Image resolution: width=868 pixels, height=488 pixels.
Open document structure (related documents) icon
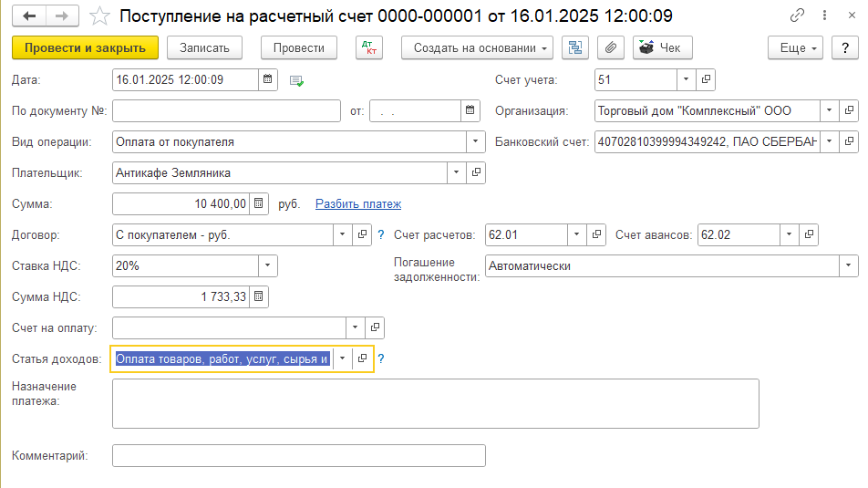pyautogui.click(x=575, y=47)
